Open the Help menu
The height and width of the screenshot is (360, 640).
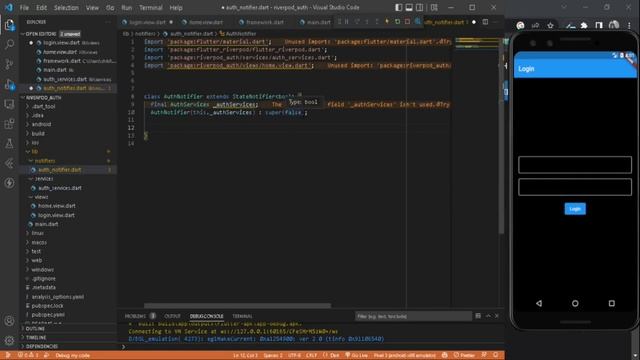[176, 7]
